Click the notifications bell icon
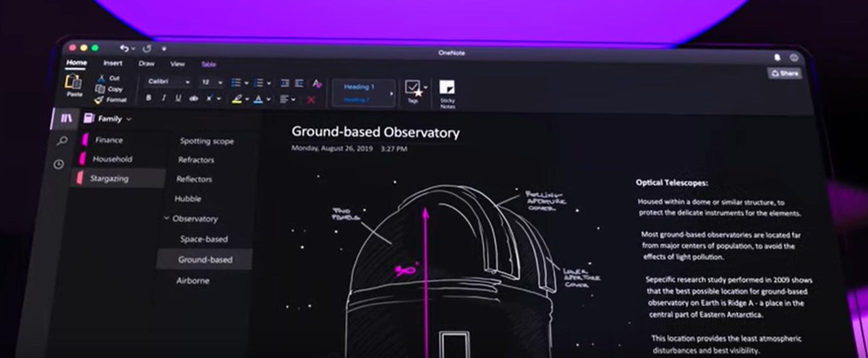Viewport: 868px width, 358px height. tap(777, 56)
